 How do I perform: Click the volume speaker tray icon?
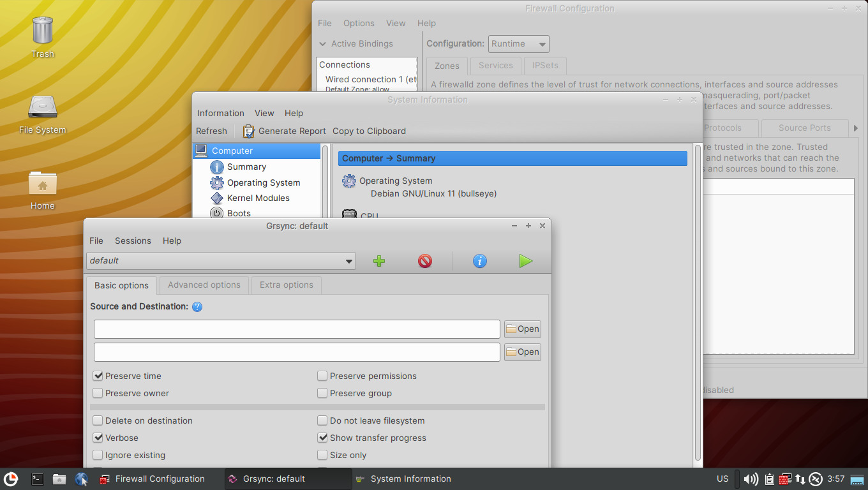(x=751, y=479)
